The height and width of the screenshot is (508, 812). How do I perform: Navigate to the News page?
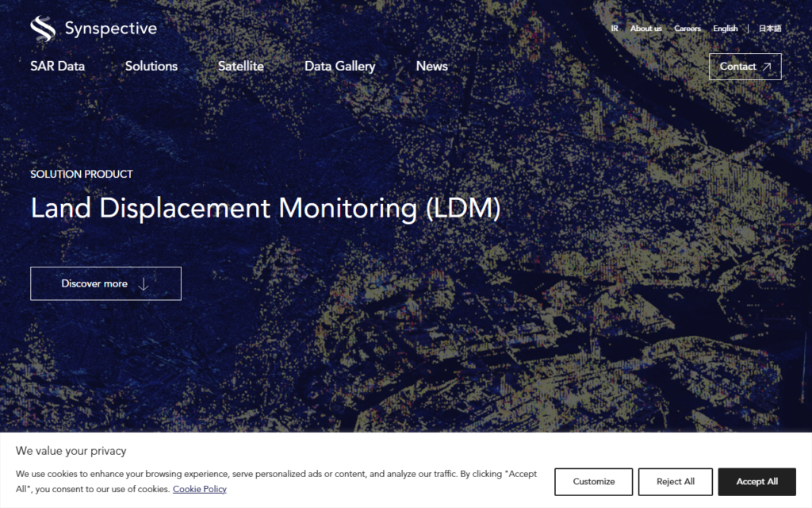pyautogui.click(x=432, y=67)
